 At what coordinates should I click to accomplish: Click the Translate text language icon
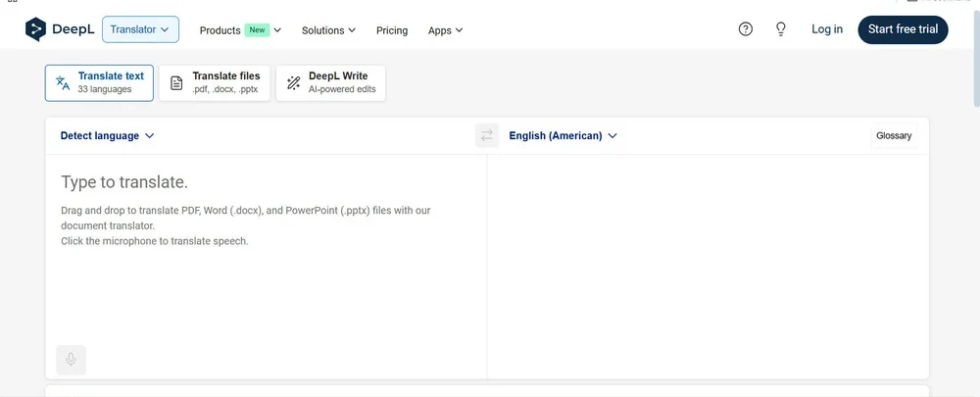tap(63, 83)
